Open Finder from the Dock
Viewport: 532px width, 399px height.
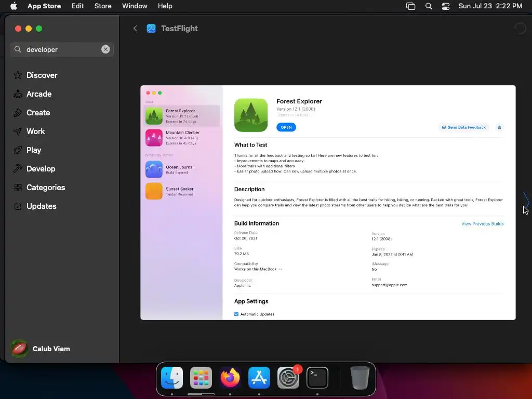tap(172, 378)
